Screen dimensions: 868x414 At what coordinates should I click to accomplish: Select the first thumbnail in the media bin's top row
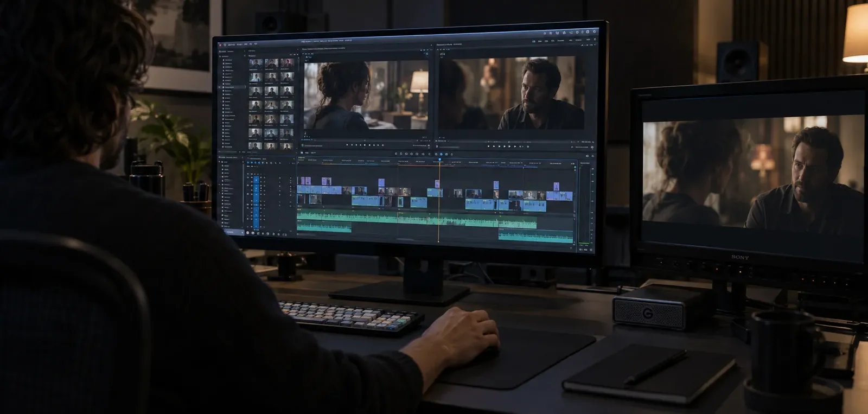255,63
